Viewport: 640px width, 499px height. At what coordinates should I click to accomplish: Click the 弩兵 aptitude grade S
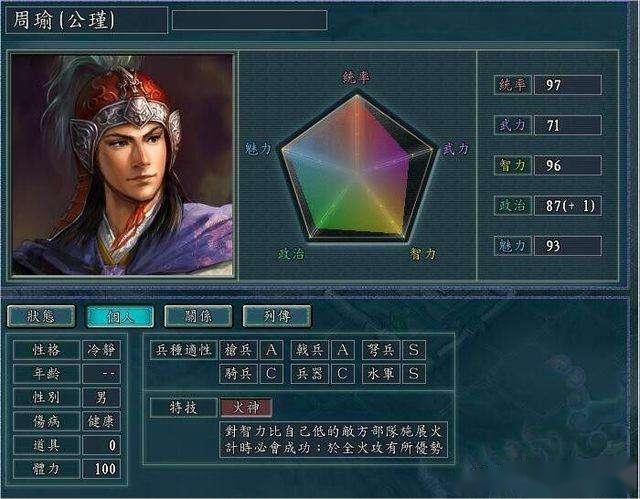[x=414, y=350]
